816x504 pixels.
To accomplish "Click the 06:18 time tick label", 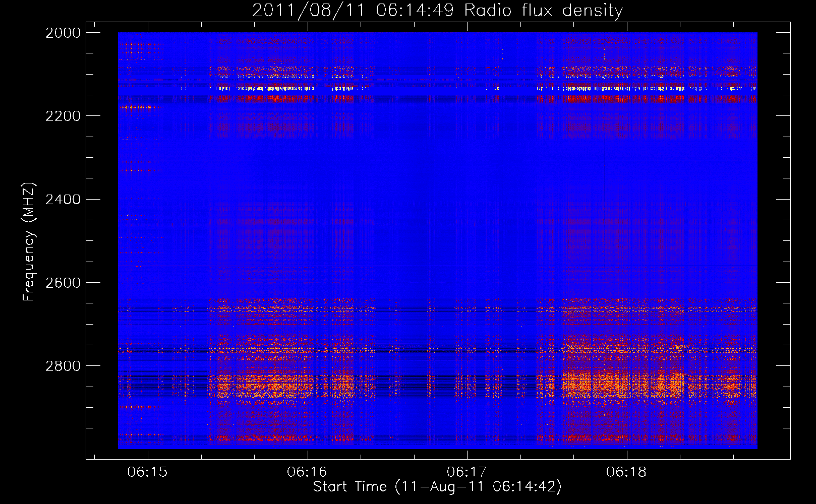I will pyautogui.click(x=626, y=472).
